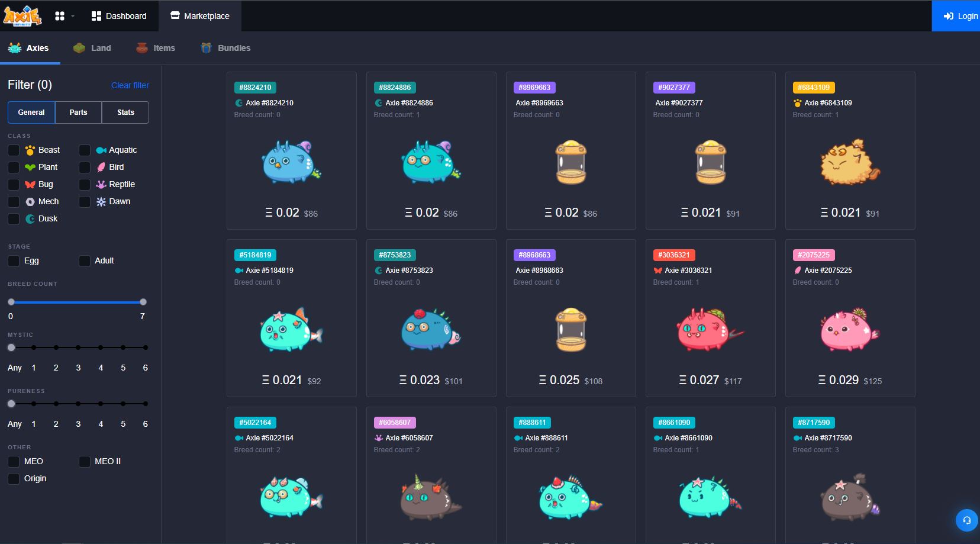This screenshot has height=544, width=980.
Task: Check the Reptile class checkbox
Action: [x=85, y=185]
